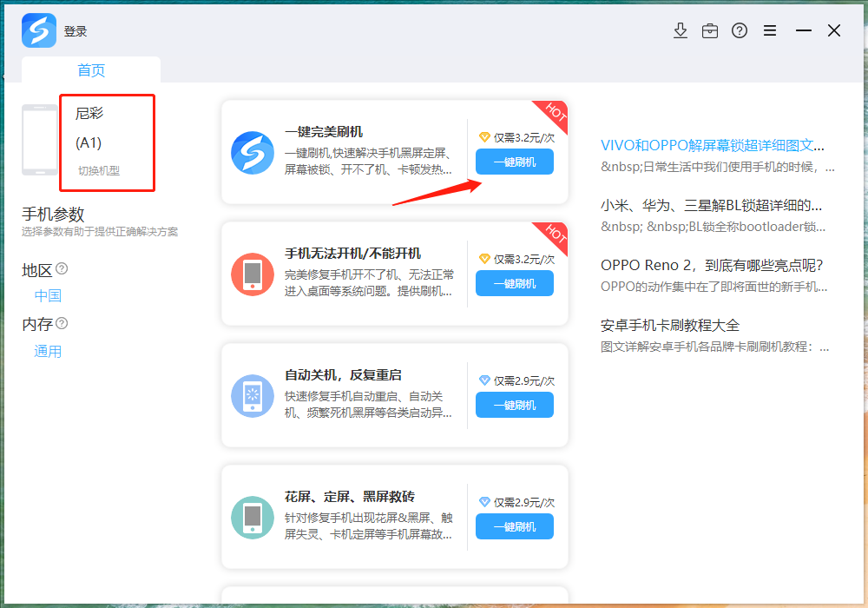This screenshot has width=868, height=608.
Task: Click 切换机型 to change phone model
Action: [x=99, y=171]
